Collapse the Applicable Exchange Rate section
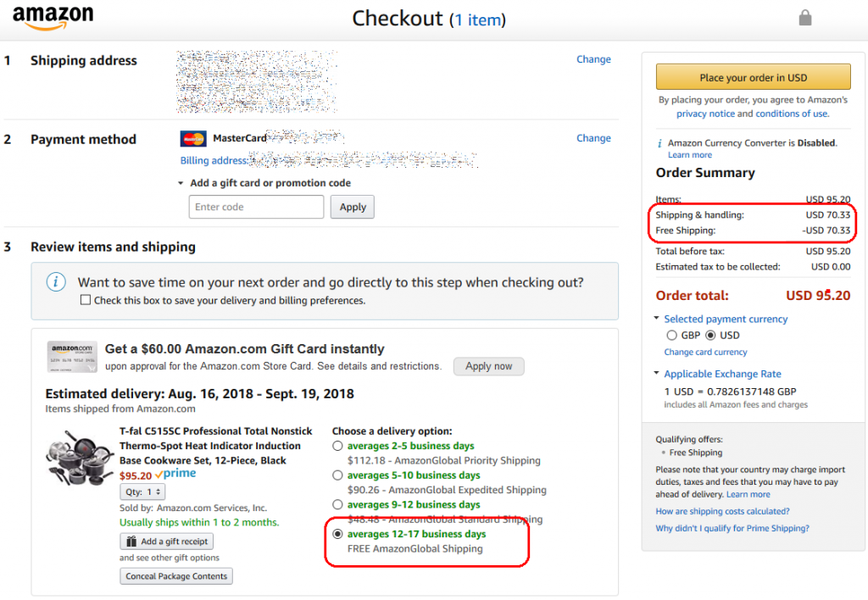Image resolution: width=868 pixels, height=600 pixels. 657,373
